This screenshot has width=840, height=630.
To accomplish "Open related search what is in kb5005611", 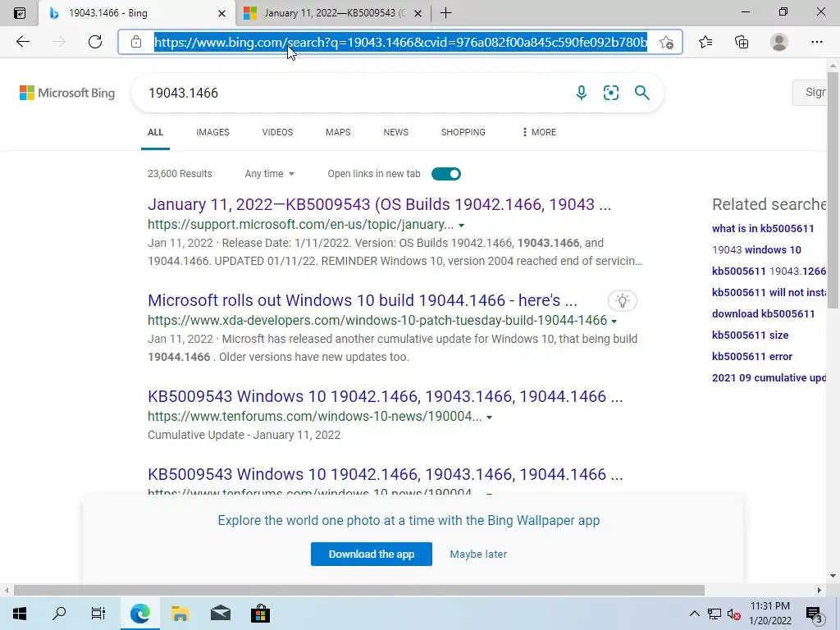I will (x=763, y=228).
